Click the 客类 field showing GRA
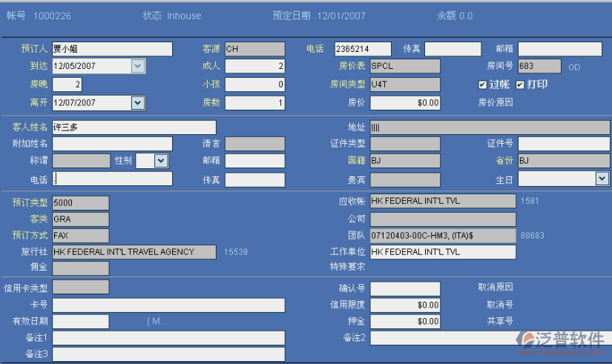 (81, 219)
